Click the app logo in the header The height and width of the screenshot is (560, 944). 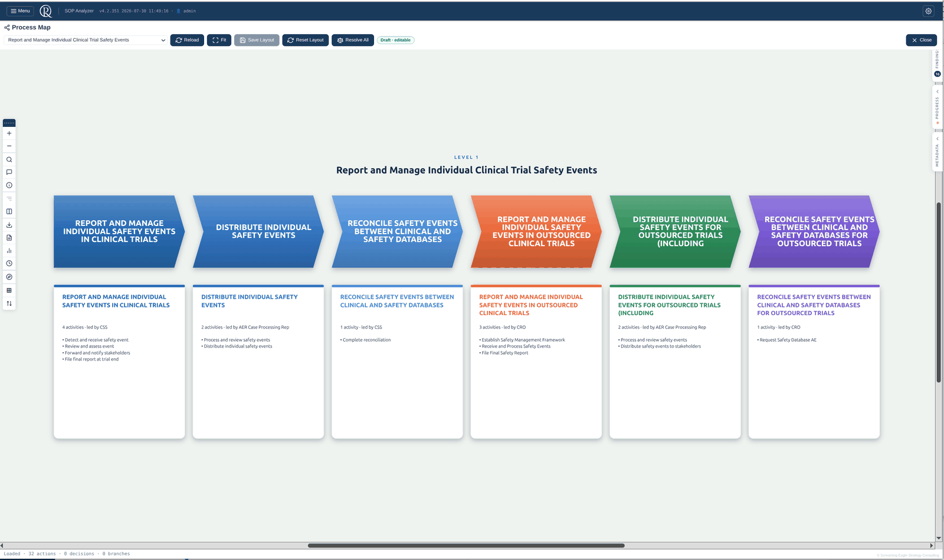(45, 11)
